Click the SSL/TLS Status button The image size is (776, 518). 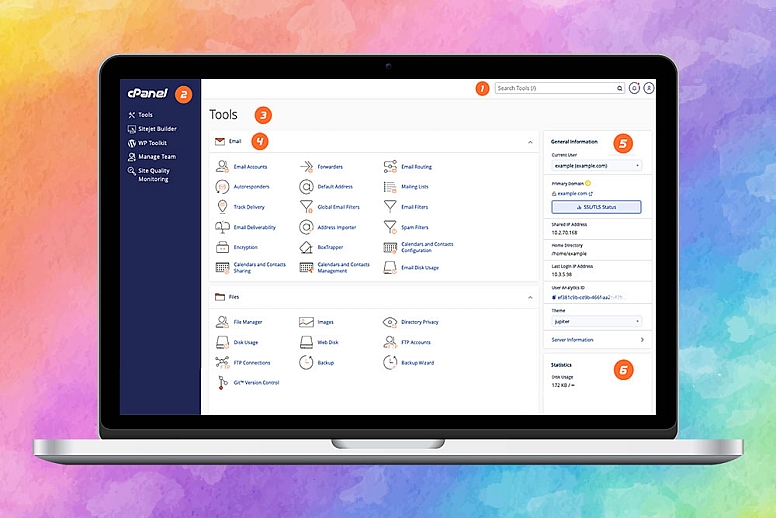(x=596, y=207)
